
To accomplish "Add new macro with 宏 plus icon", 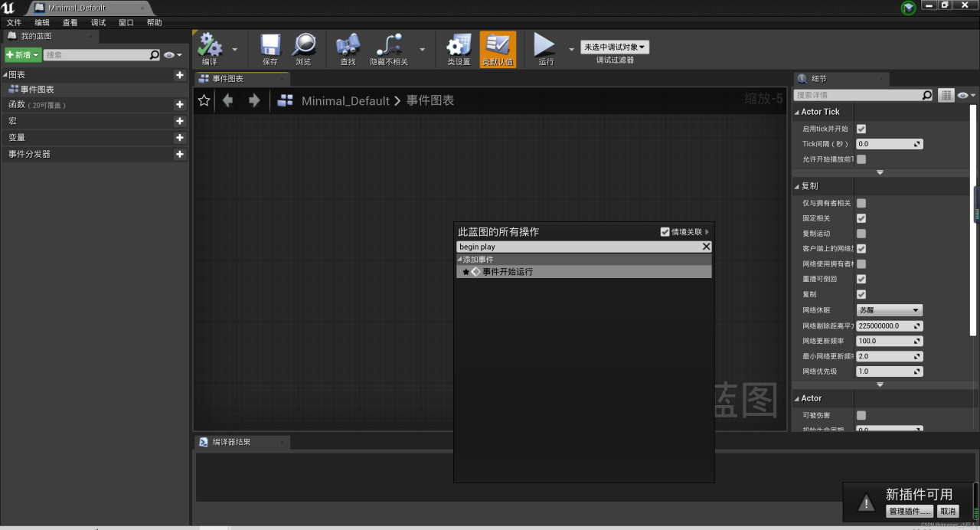I will tap(180, 121).
